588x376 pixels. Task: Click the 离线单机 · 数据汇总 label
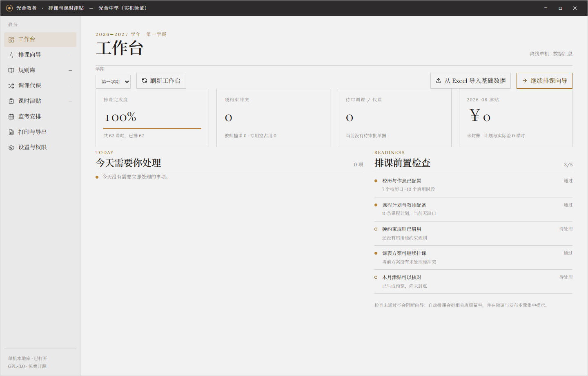(551, 54)
